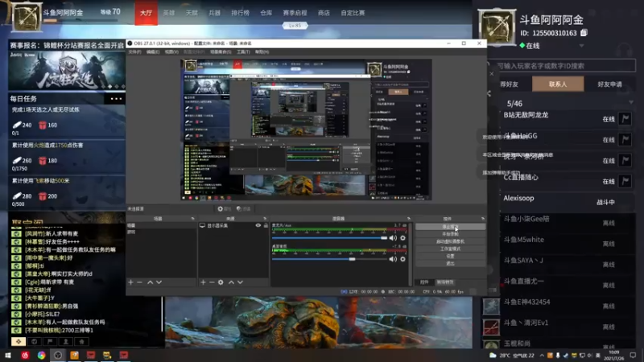Image resolution: width=644 pixels, height=362 pixels.
Task: Collapse the 5/46 contact group
Action: tap(631, 103)
